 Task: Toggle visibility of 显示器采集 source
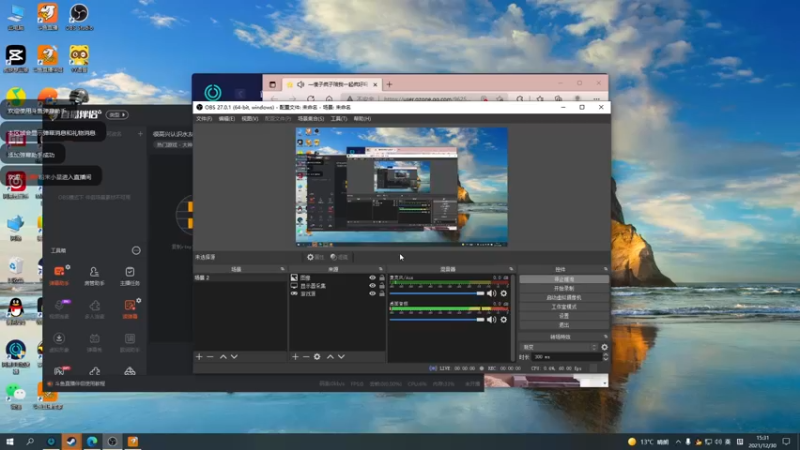(x=372, y=286)
